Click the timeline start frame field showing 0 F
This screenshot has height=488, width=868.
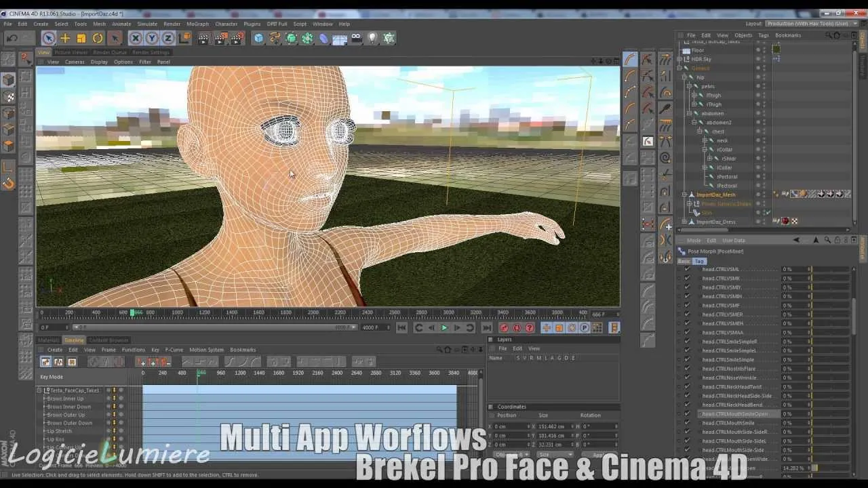coord(54,327)
